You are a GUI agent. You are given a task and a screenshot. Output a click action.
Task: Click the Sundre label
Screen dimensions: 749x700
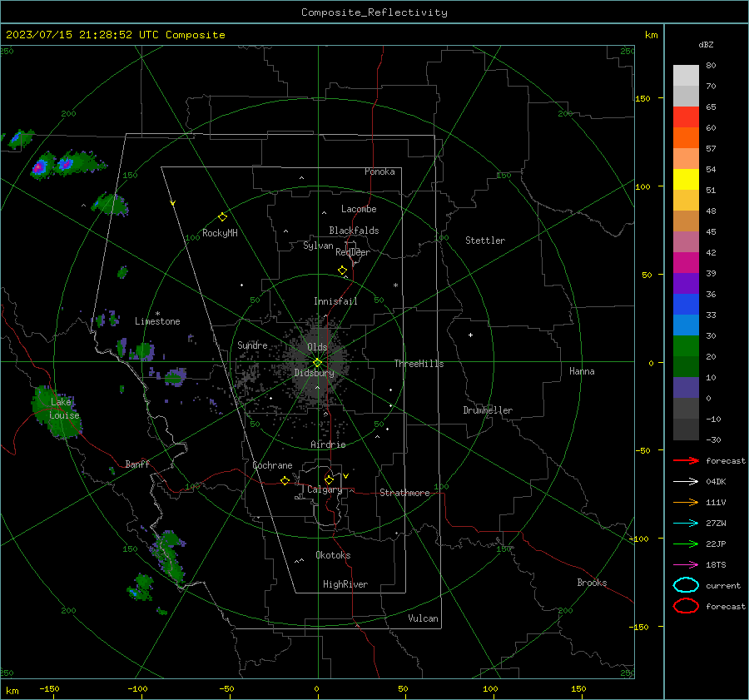tap(252, 345)
